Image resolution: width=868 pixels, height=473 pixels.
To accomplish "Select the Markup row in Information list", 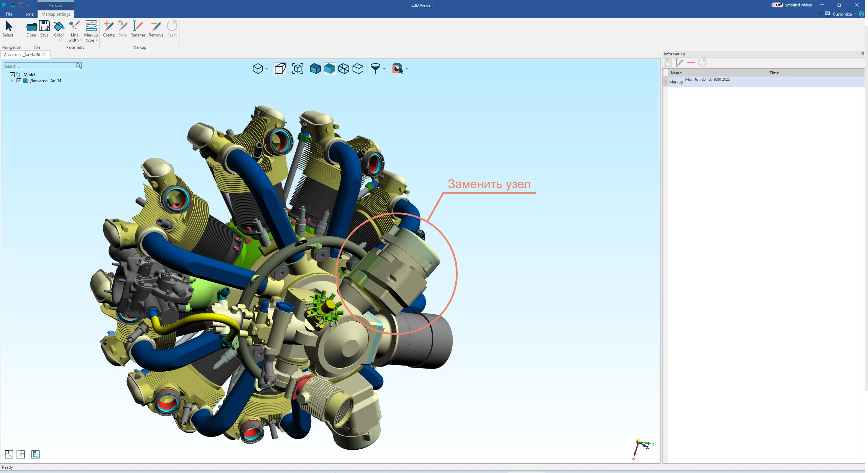I will click(764, 82).
